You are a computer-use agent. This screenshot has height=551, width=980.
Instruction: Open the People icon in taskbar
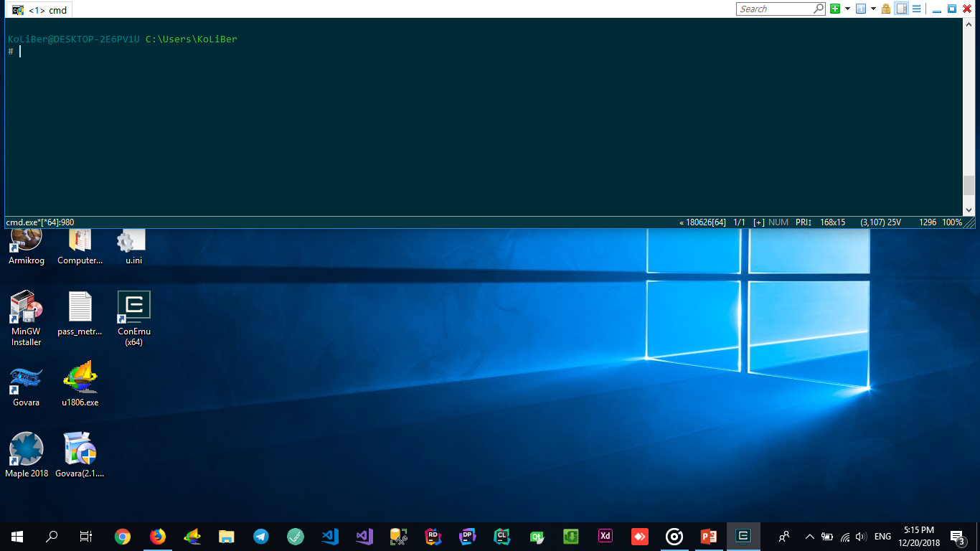784,536
